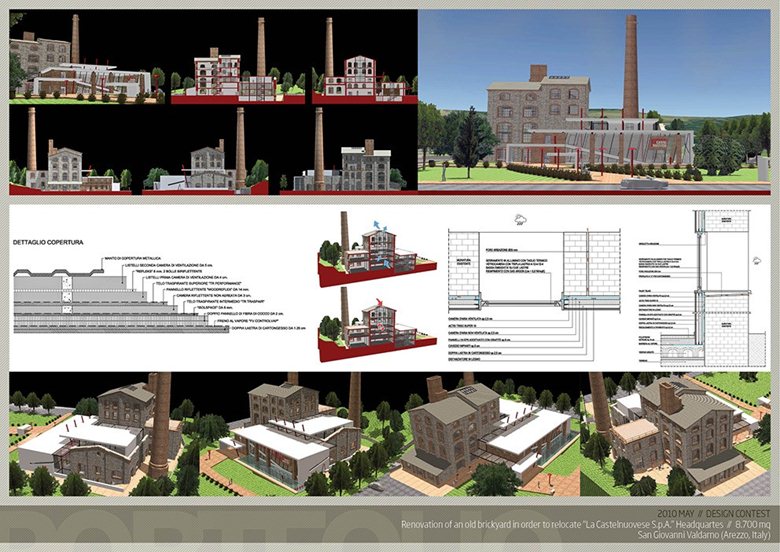Screen dimensions: 780x552
Task: Click the cloud symbol above the window detail
Action: 520,219
